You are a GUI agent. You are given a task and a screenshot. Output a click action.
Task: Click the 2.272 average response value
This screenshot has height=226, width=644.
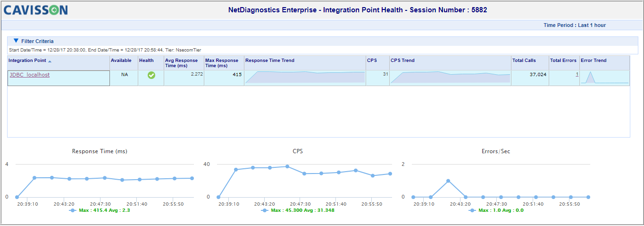tap(197, 74)
